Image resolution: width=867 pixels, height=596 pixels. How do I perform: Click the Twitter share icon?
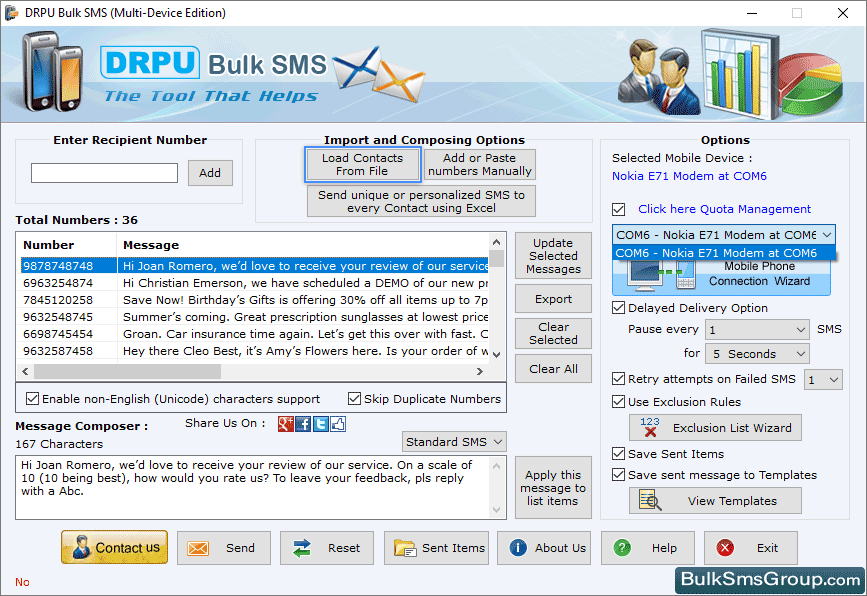tap(321, 424)
